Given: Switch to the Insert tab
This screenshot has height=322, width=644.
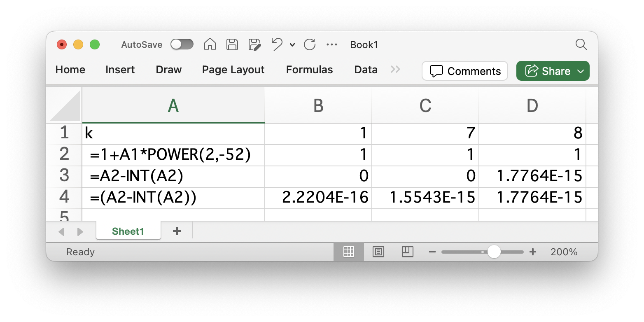Looking at the screenshot, I should point(120,70).
